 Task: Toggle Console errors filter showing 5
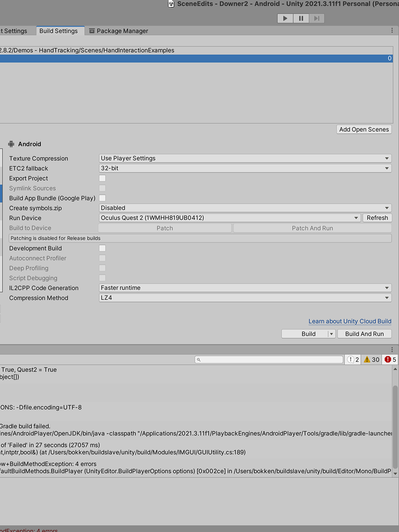390,360
